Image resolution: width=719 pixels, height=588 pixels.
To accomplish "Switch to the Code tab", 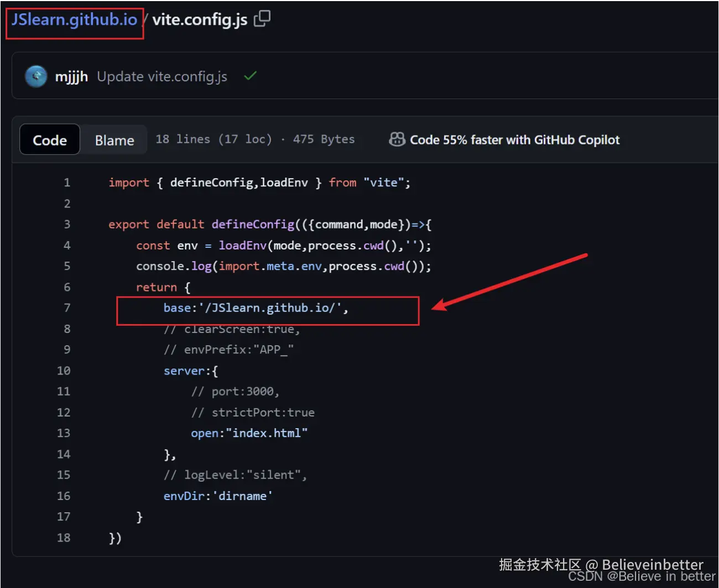I will 50,140.
